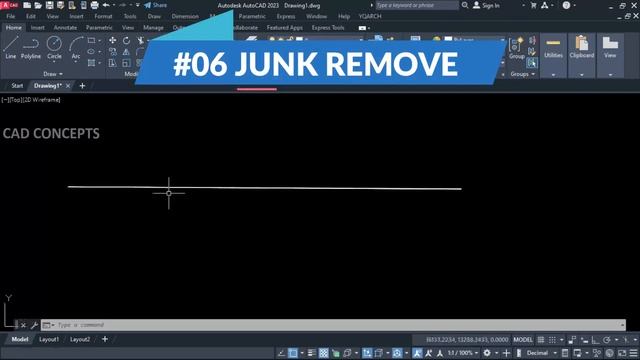
Task: Click the Undo arrow icon
Action: pos(106,5)
